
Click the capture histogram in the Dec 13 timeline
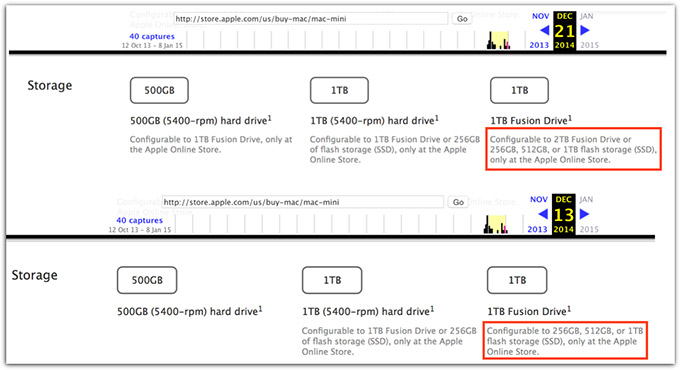496,224
